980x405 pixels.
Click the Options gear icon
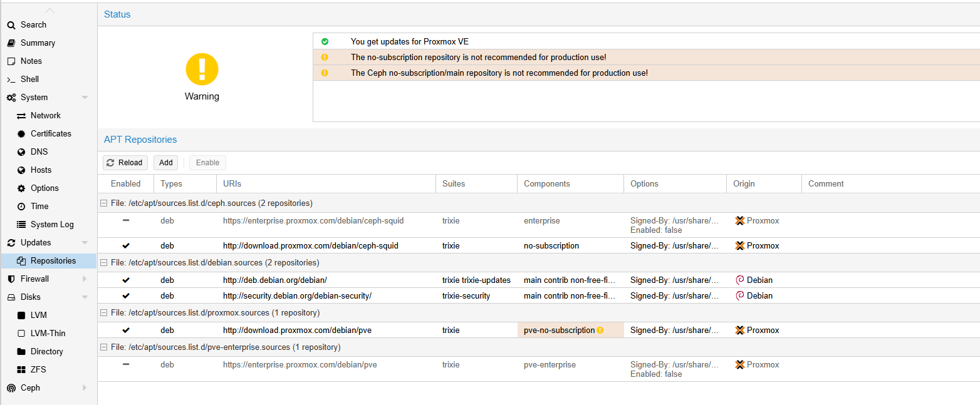(21, 188)
